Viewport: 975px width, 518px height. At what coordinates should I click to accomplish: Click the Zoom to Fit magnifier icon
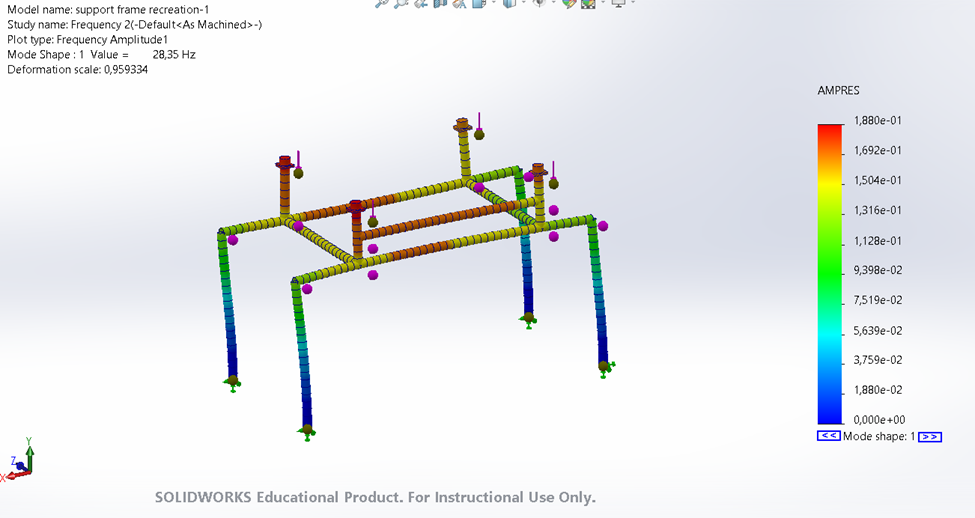coord(381,3)
